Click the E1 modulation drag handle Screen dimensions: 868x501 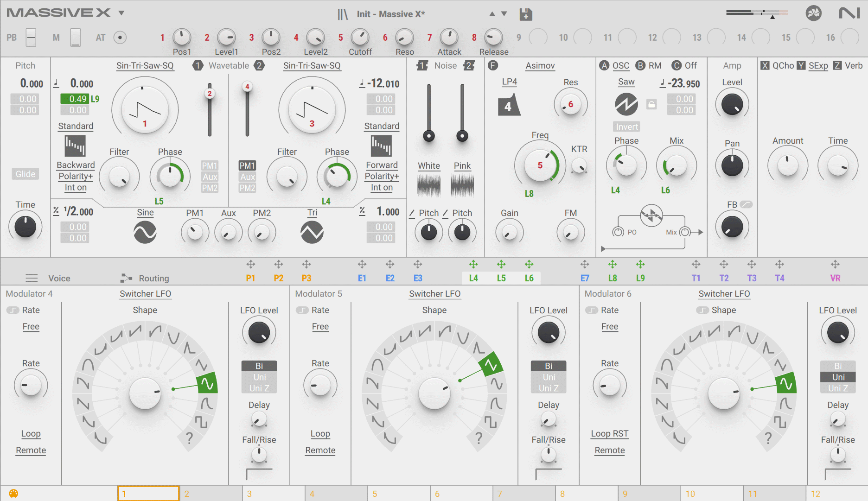click(x=362, y=264)
